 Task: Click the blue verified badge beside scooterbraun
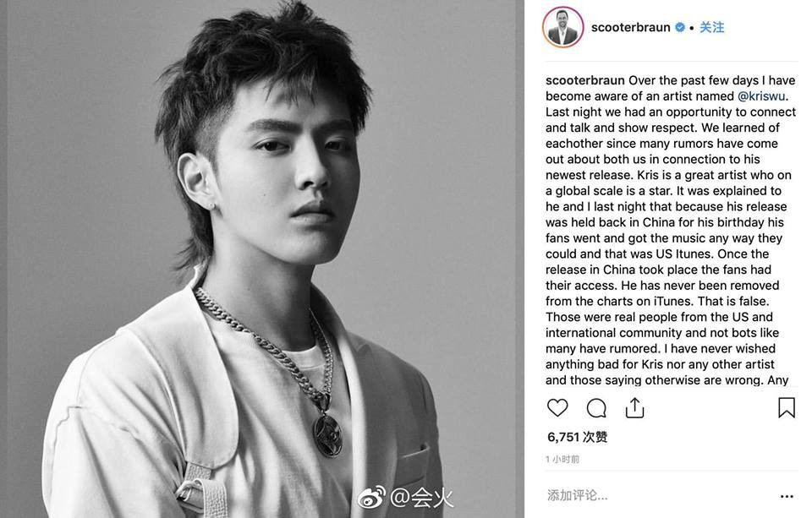coord(680,27)
